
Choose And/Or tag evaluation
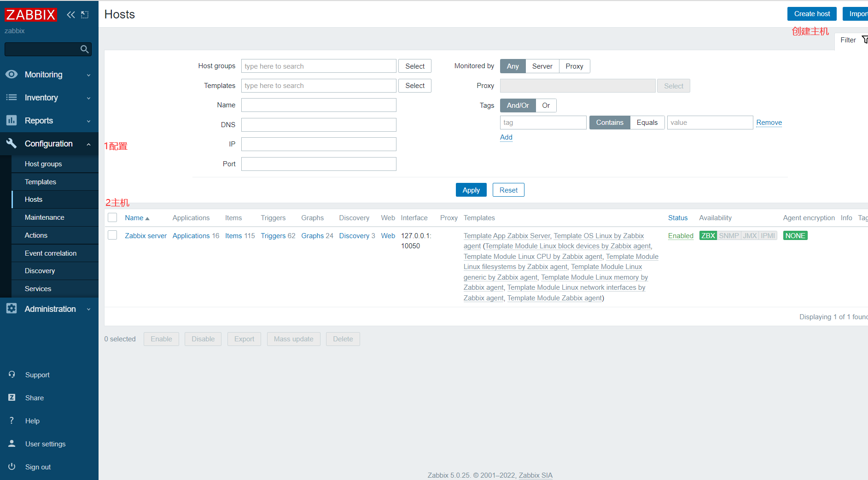point(518,105)
